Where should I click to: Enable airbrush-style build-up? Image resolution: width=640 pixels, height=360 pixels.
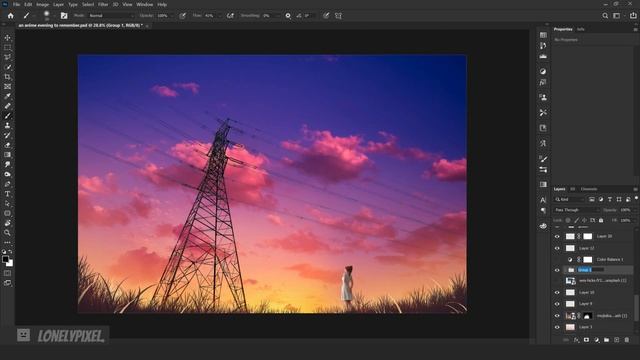(230, 16)
